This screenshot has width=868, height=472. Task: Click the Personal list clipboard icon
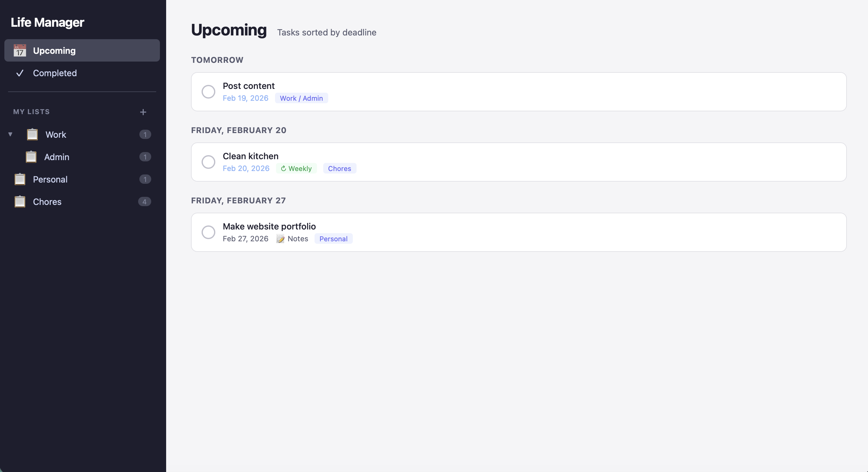coord(20,179)
